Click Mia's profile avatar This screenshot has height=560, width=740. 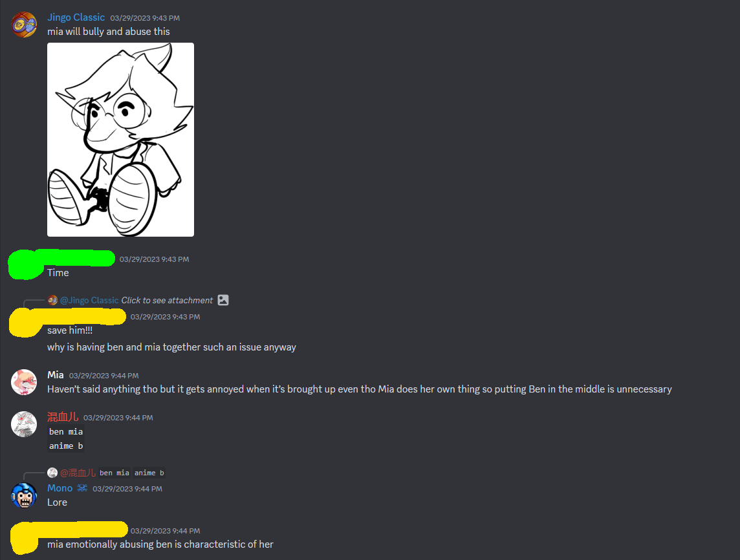point(23,382)
